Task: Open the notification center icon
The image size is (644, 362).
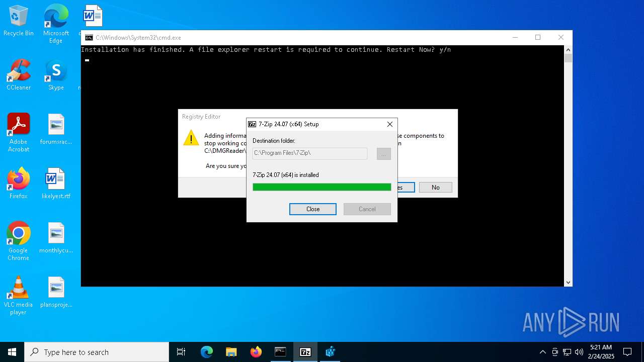Action: click(627, 352)
